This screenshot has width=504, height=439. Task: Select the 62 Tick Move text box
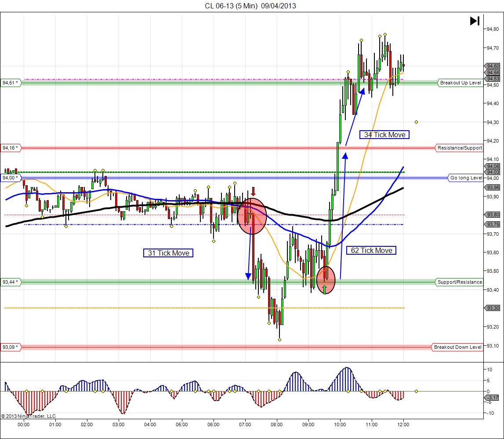371,250
